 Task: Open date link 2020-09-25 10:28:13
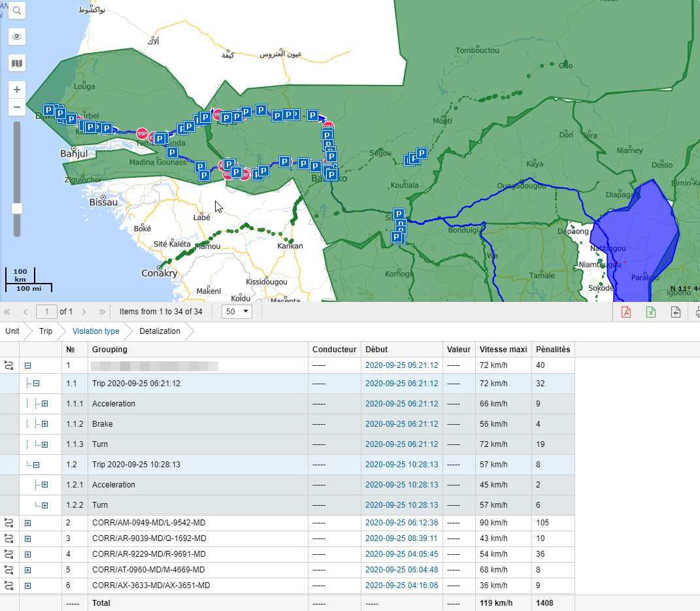point(401,465)
